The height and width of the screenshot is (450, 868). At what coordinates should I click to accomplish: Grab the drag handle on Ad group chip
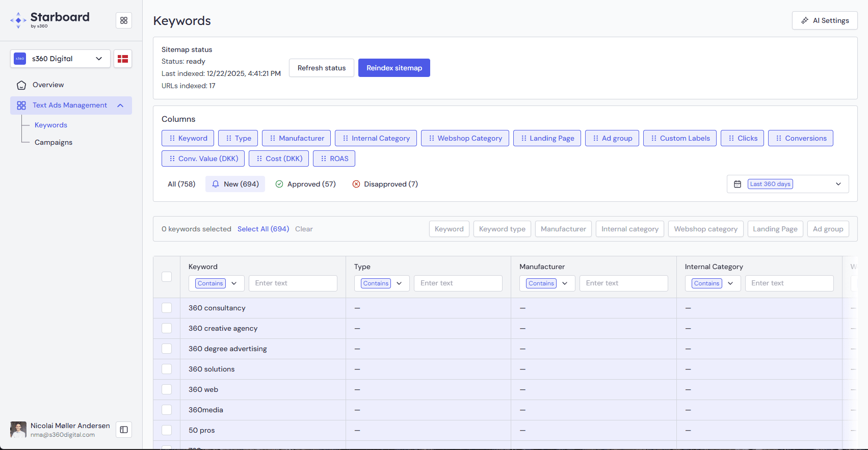(x=596, y=138)
